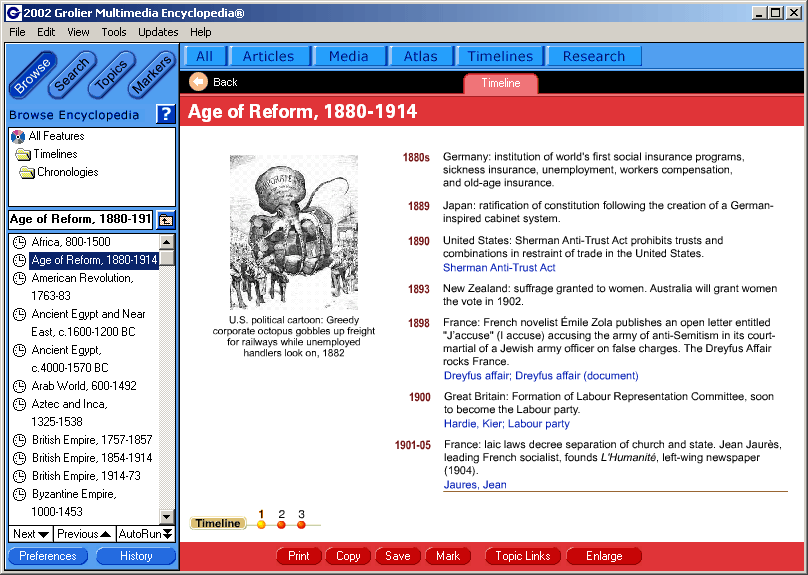Open the Hardie, Kier; Labour party link

(x=507, y=424)
